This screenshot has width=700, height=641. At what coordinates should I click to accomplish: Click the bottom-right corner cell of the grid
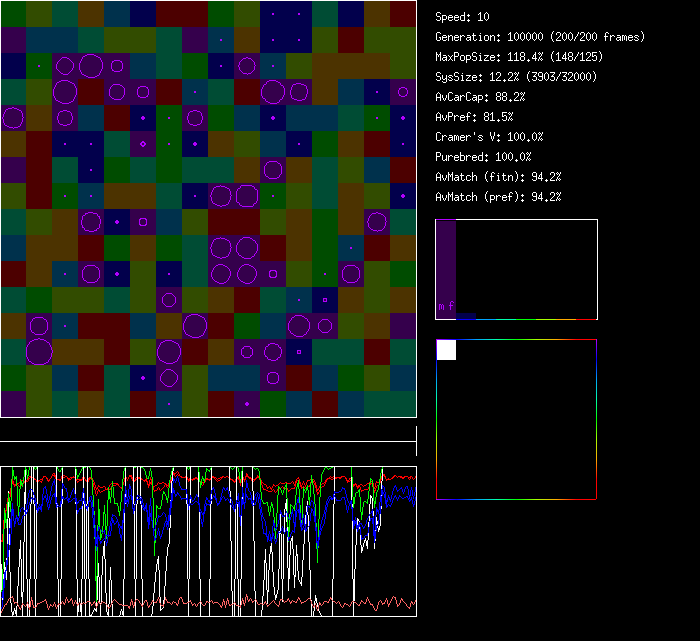pos(403,404)
